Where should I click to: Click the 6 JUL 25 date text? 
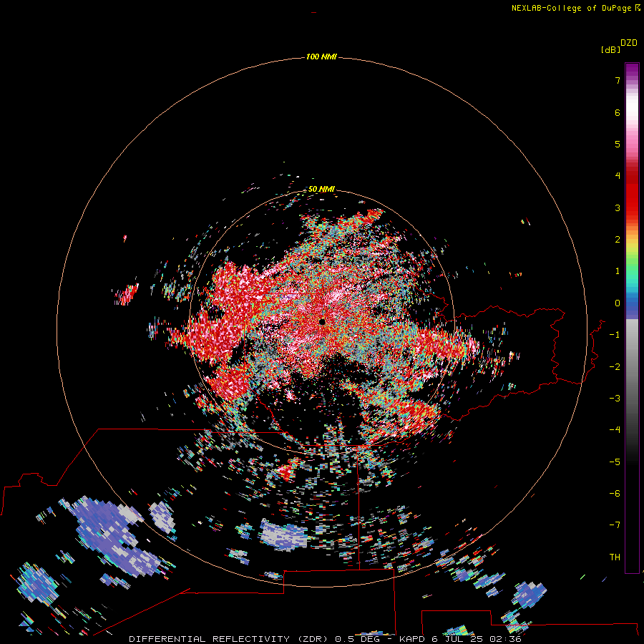(x=457, y=639)
